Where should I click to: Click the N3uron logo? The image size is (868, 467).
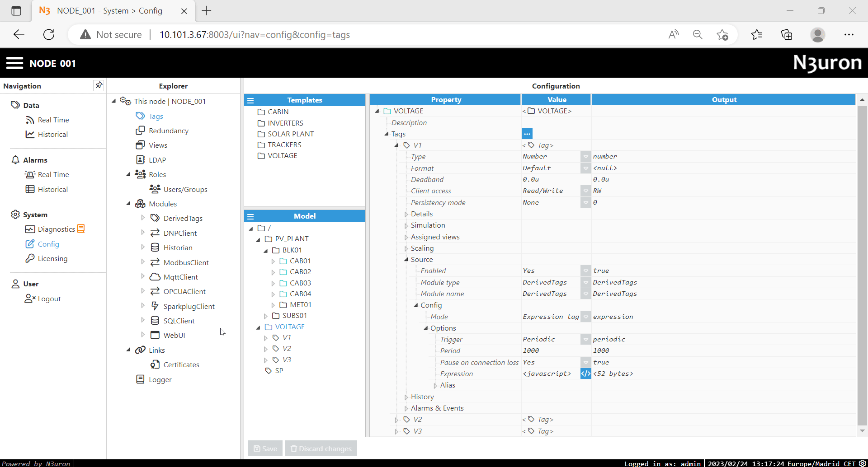click(x=827, y=63)
